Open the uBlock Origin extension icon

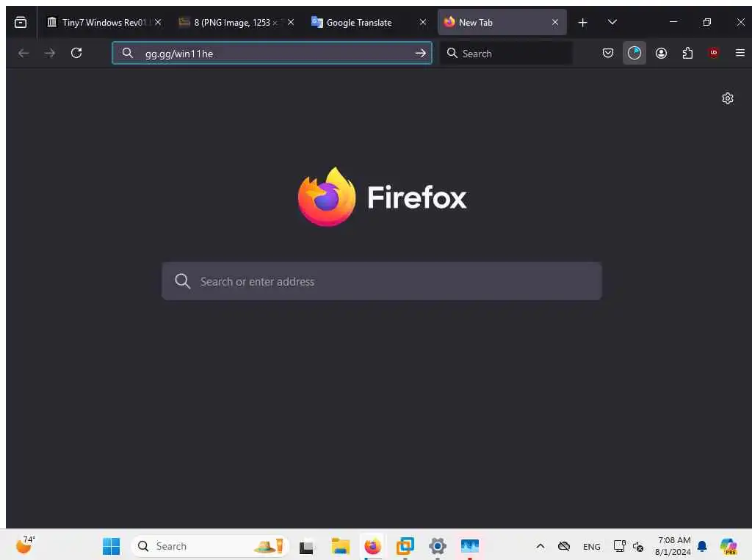click(x=714, y=53)
